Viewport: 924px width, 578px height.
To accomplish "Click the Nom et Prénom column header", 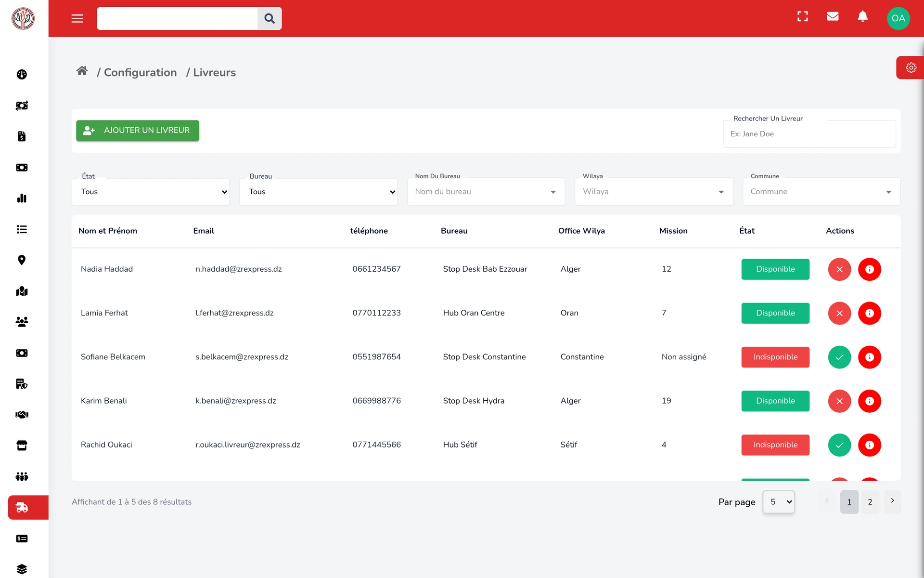I will click(108, 231).
